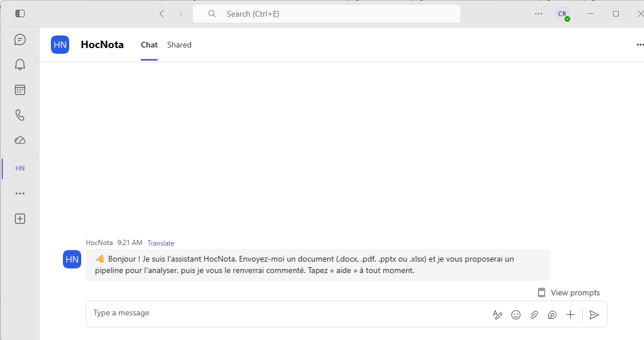Click the 9:21 AM timestamp

[x=130, y=243]
